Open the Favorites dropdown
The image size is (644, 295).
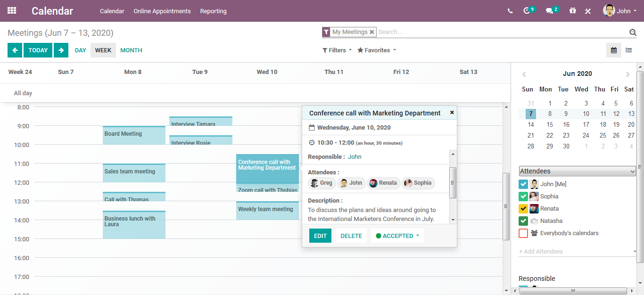coord(377,50)
